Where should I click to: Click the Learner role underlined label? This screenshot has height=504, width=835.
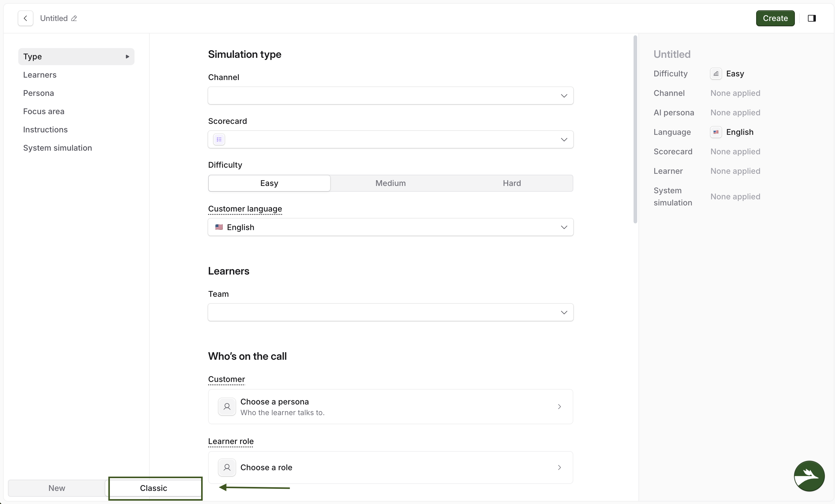point(231,441)
